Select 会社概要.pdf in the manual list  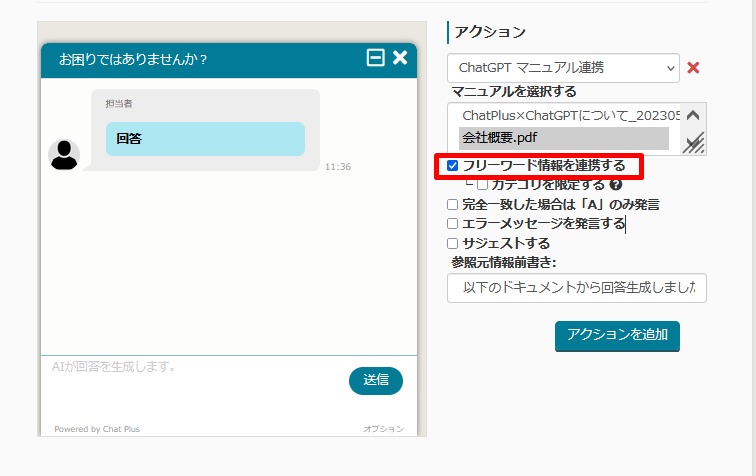(x=564, y=138)
